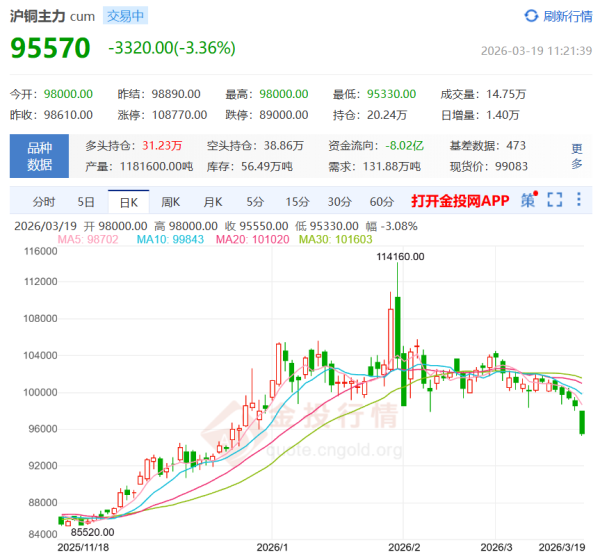This screenshot has width=600, height=552.
Task: Click the 产量 value 1181600.00吨
Action: click(x=157, y=166)
